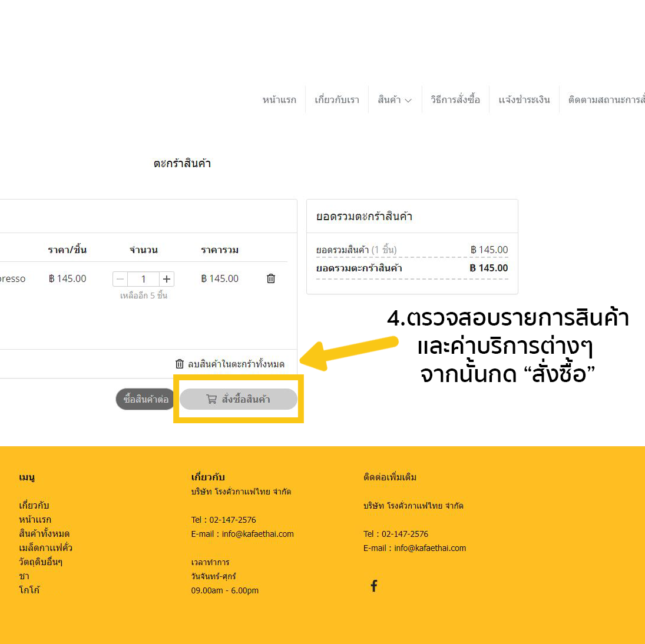Select the ชา link in the footer
The width and height of the screenshot is (645, 644).
[x=24, y=576]
